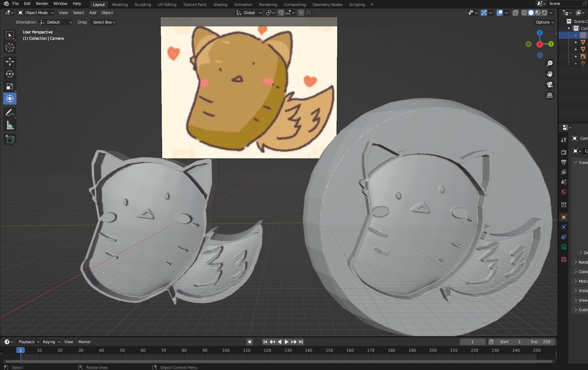The width and height of the screenshot is (588, 370).
Task: Open the Keying dropdown
Action: tap(51, 342)
